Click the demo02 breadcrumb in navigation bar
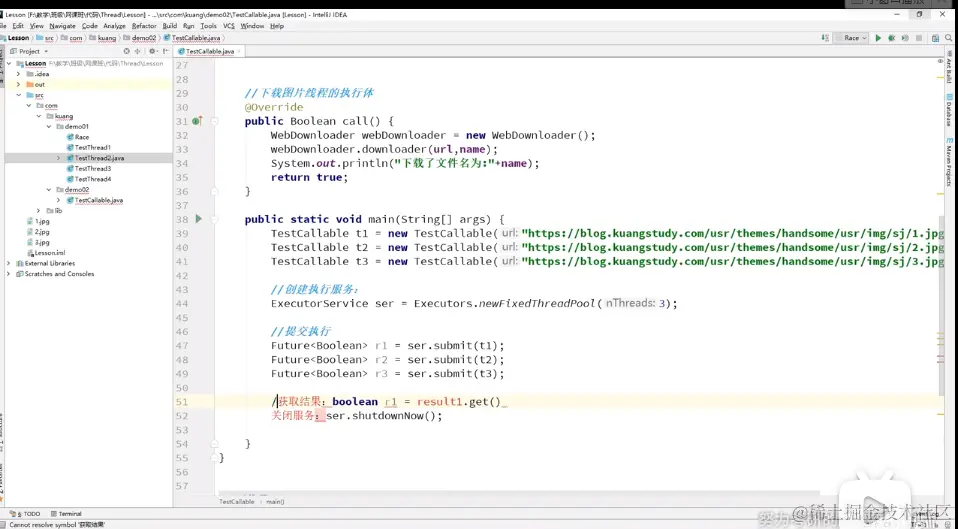The height and width of the screenshot is (529, 958). (140, 38)
